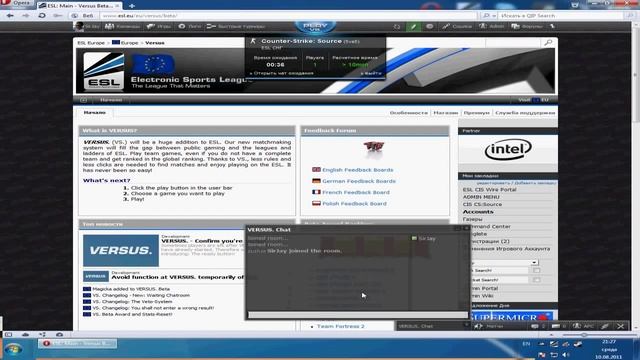640x360 pixels.
Task: Go back with browser back arrow
Action: (x=10, y=16)
